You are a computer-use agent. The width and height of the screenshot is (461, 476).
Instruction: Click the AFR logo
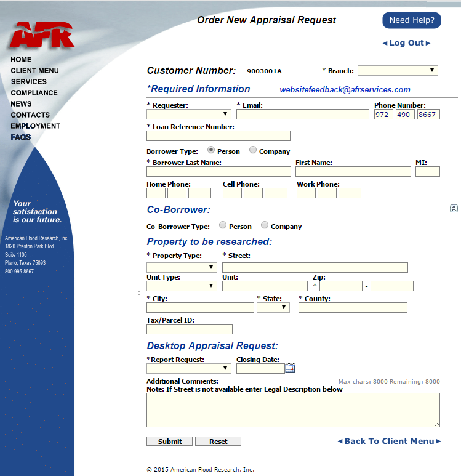tap(41, 35)
